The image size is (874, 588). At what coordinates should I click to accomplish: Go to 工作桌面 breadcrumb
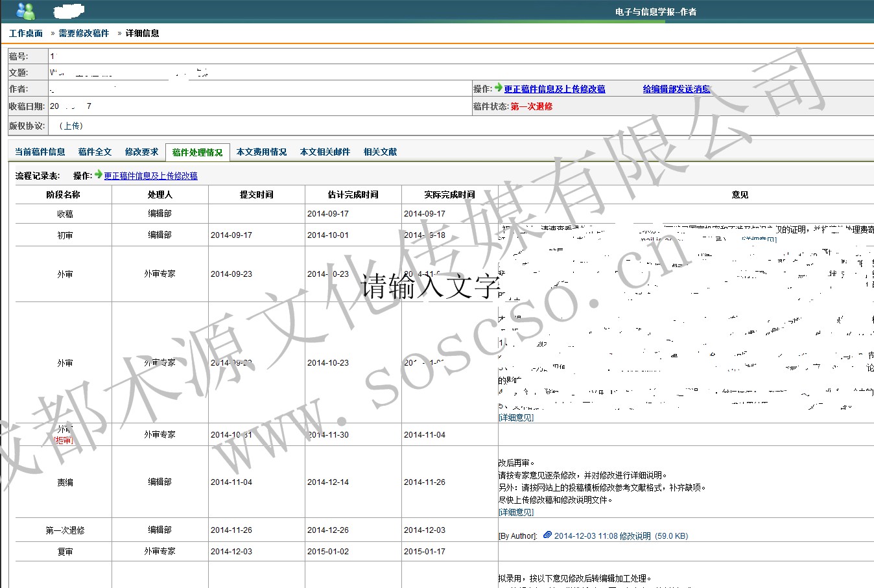click(x=26, y=33)
